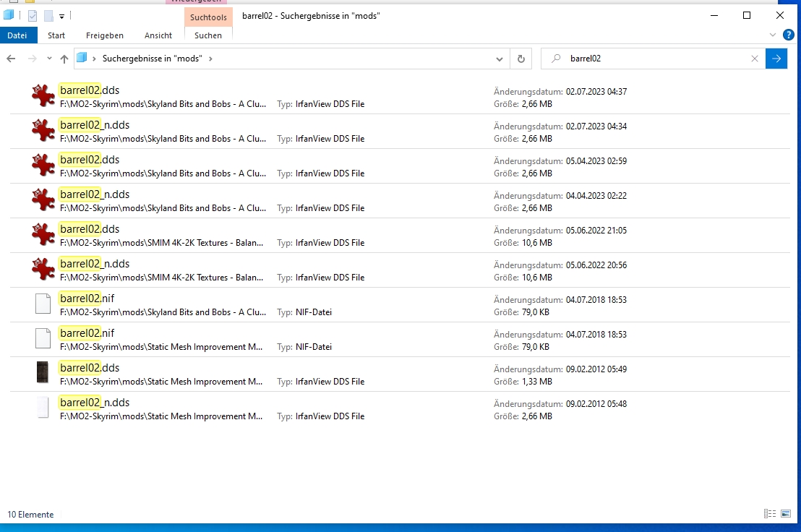Click pale thumbnail of barrel02_n.dds 05:48
The height and width of the screenshot is (532, 801).
[x=43, y=408]
